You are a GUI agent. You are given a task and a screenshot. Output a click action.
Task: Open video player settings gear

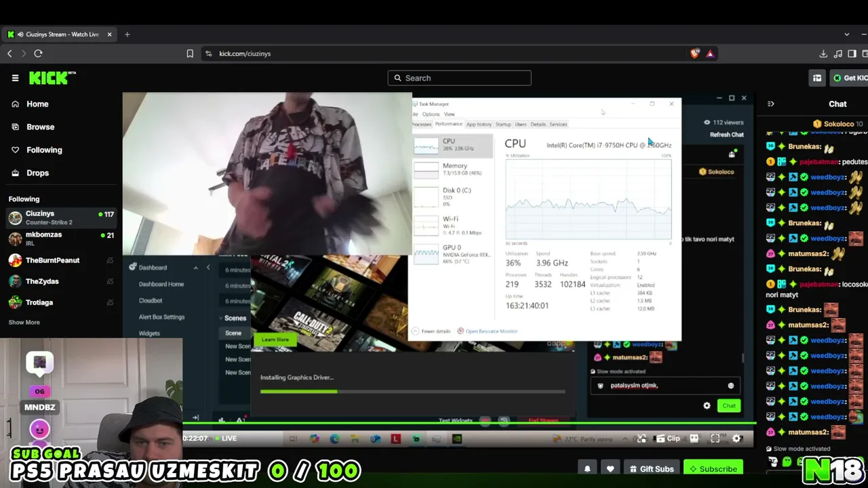737,439
